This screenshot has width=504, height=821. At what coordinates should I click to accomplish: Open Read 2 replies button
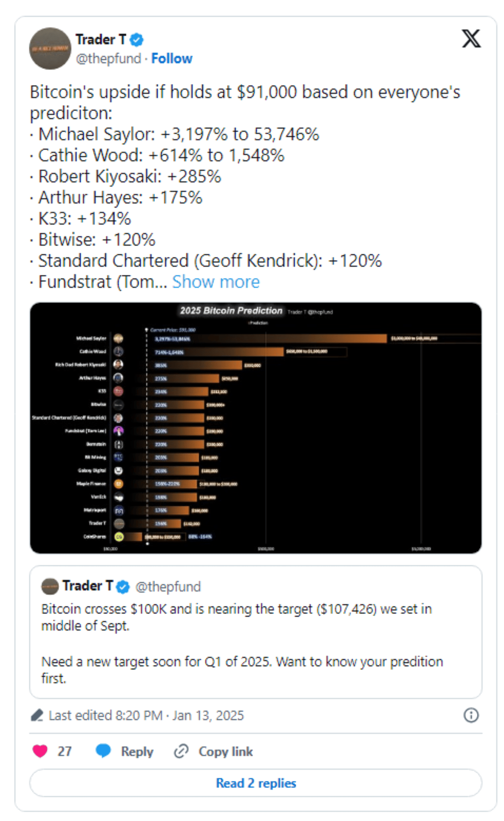256,783
